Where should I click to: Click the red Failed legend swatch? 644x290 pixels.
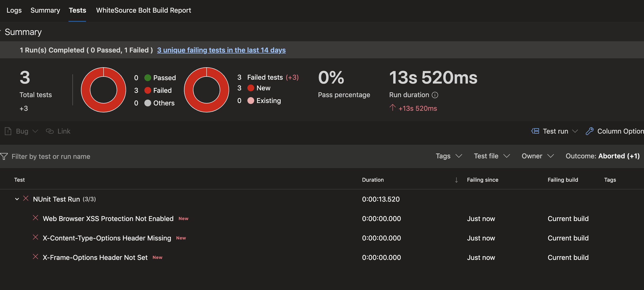[x=148, y=90]
